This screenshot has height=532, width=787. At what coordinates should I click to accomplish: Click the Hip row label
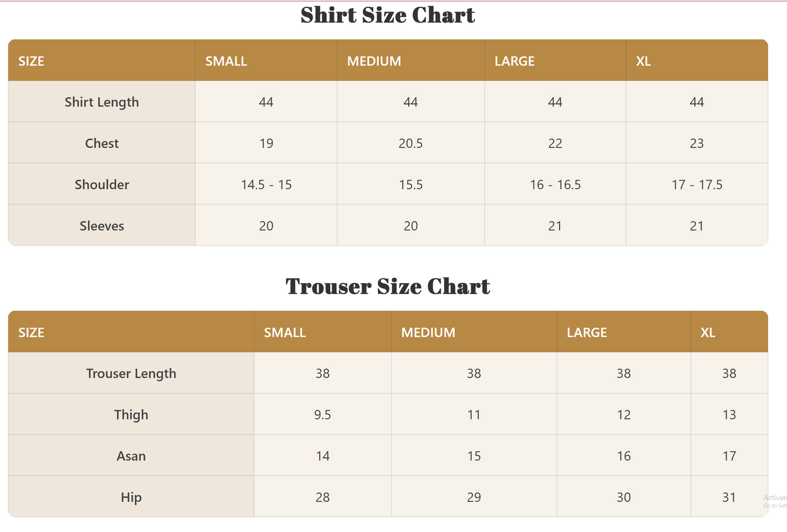[x=131, y=497]
